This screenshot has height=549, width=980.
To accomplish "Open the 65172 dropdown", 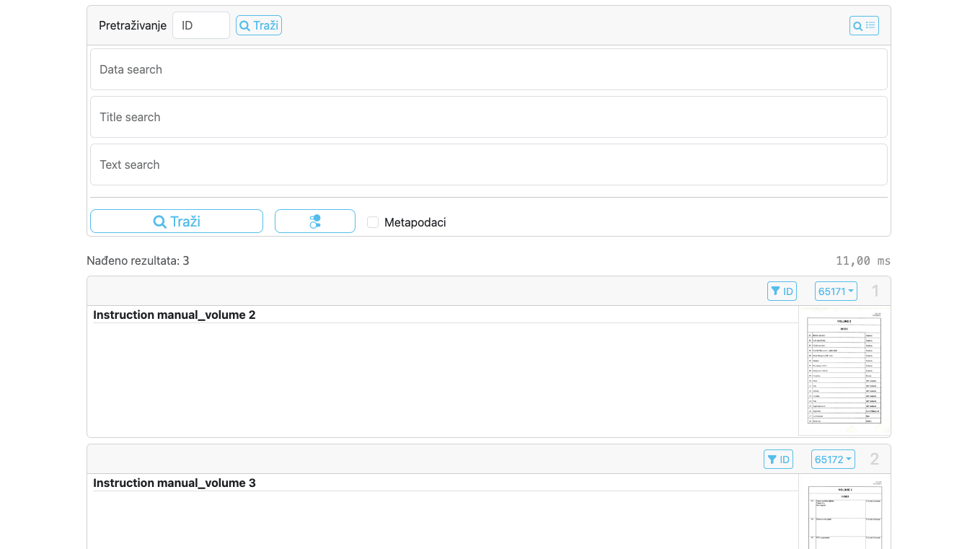I will click(833, 459).
